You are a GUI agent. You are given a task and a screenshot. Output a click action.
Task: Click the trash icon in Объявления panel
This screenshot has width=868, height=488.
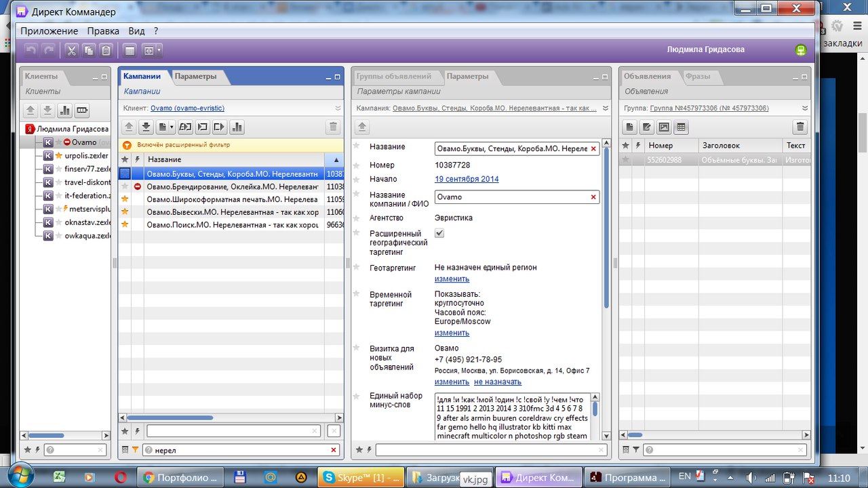point(800,127)
